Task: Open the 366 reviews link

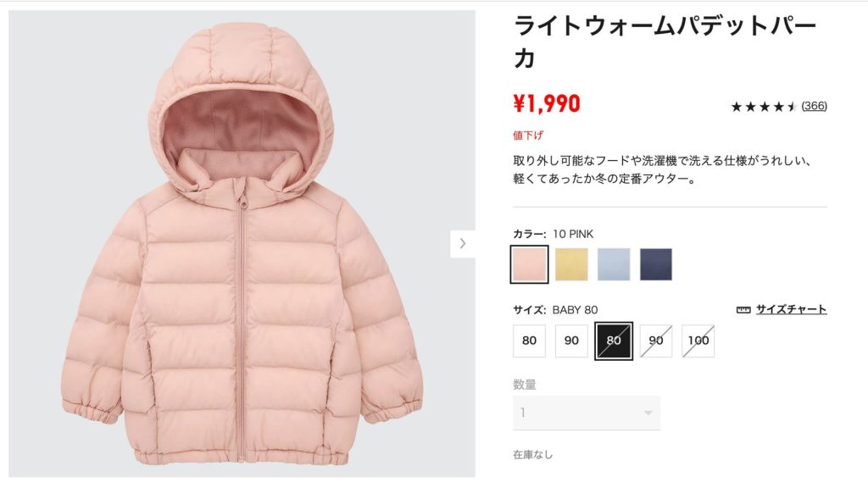Action: coord(814,106)
